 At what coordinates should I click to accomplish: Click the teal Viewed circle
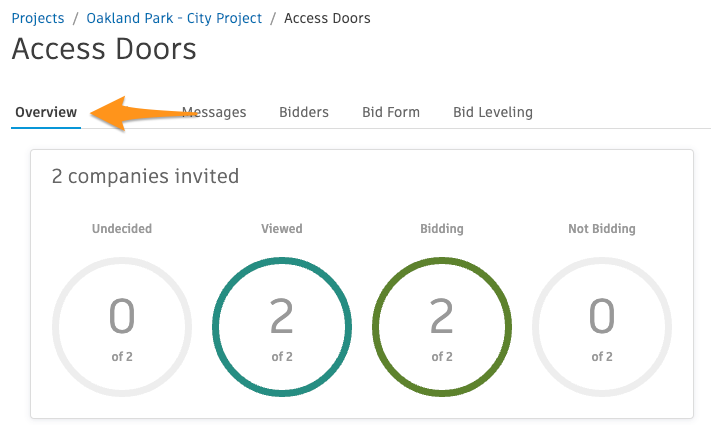click(282, 327)
